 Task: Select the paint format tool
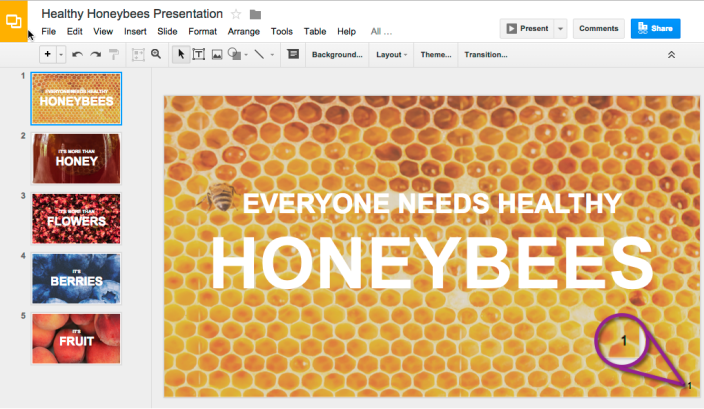(114, 54)
